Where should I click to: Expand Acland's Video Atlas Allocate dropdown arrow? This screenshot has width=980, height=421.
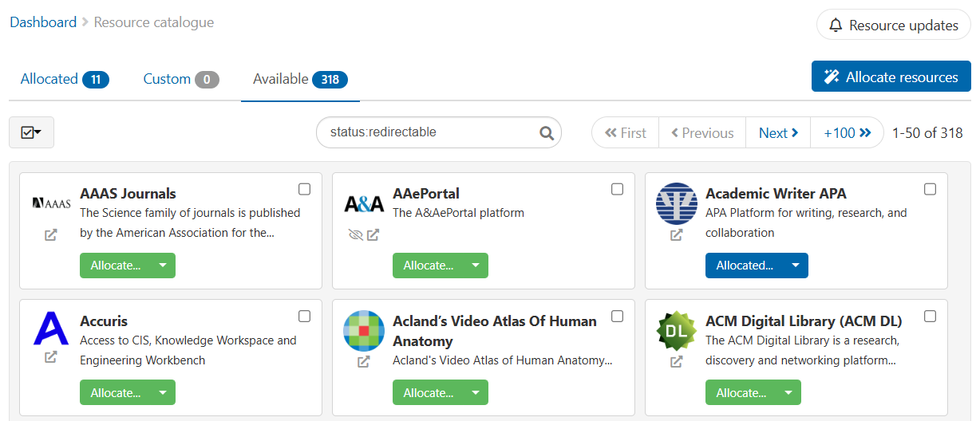pyautogui.click(x=476, y=392)
